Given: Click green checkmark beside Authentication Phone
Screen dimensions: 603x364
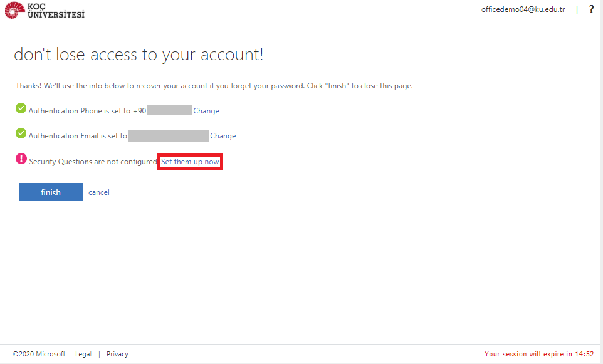Looking at the screenshot, I should (x=21, y=109).
